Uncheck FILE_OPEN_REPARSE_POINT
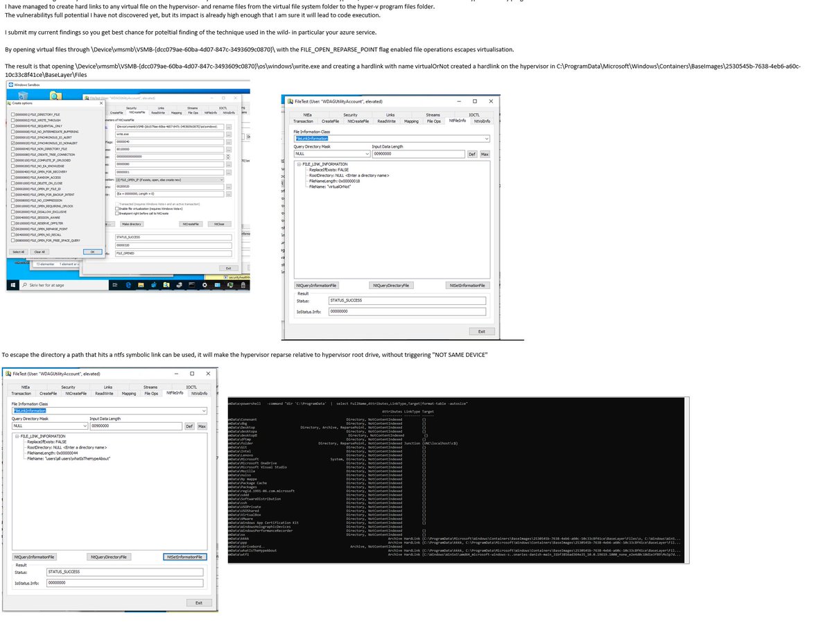Image resolution: width=832 pixels, height=644 pixels. pyautogui.click(x=12, y=229)
